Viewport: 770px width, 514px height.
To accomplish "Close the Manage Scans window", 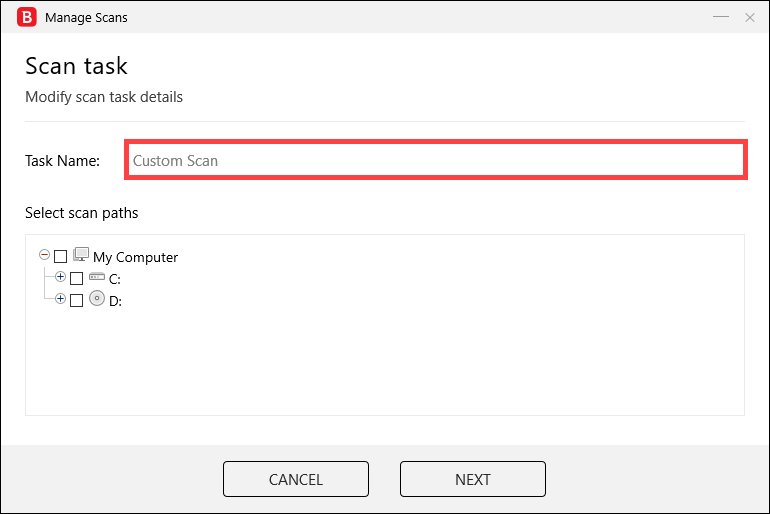I will tap(749, 18).
